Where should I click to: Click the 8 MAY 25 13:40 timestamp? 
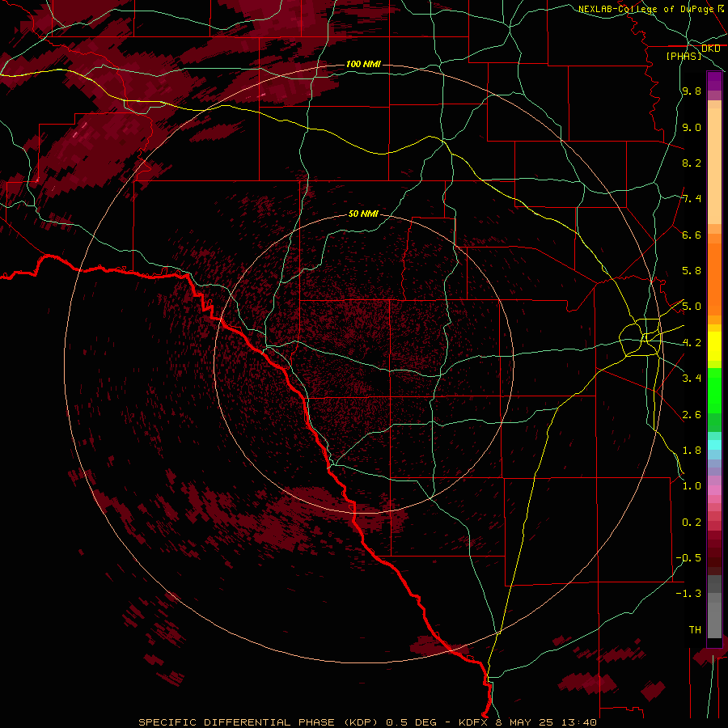coord(546,722)
